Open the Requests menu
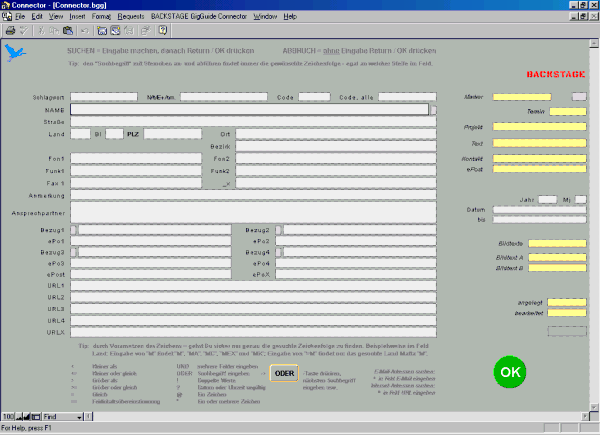This screenshot has height=435, width=600. [129, 18]
